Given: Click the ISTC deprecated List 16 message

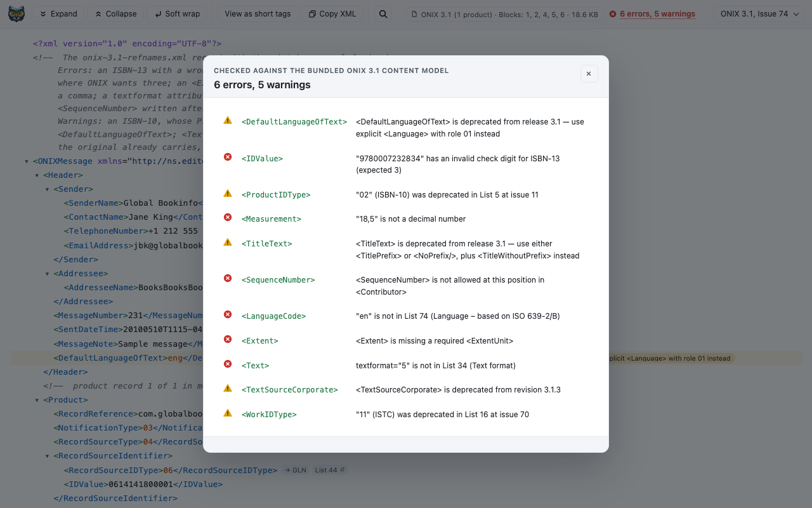Looking at the screenshot, I should (443, 415).
